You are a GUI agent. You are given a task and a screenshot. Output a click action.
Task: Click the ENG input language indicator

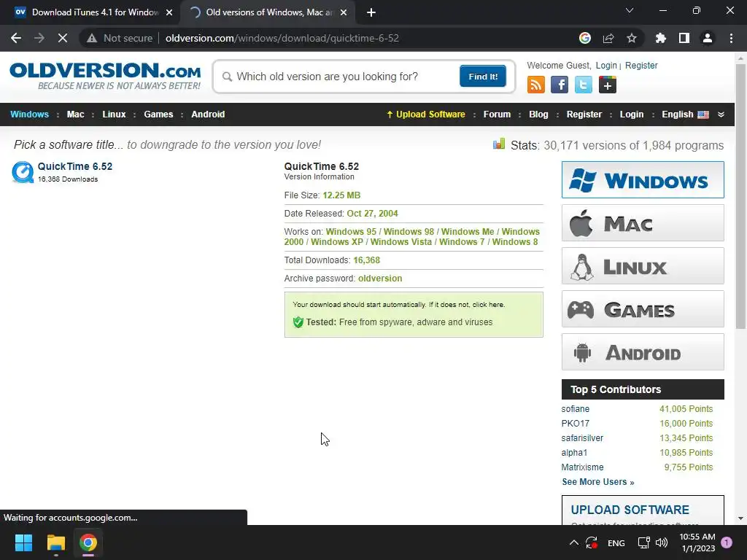(616, 542)
